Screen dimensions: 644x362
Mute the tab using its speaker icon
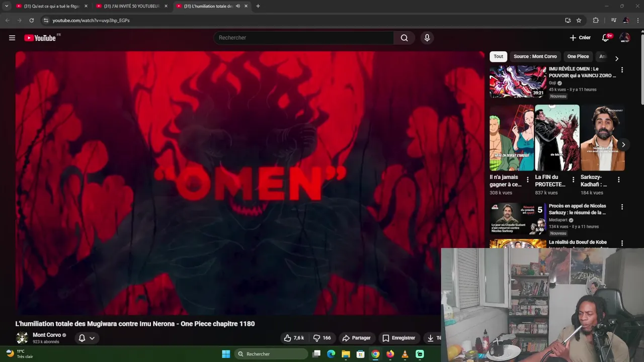click(238, 6)
